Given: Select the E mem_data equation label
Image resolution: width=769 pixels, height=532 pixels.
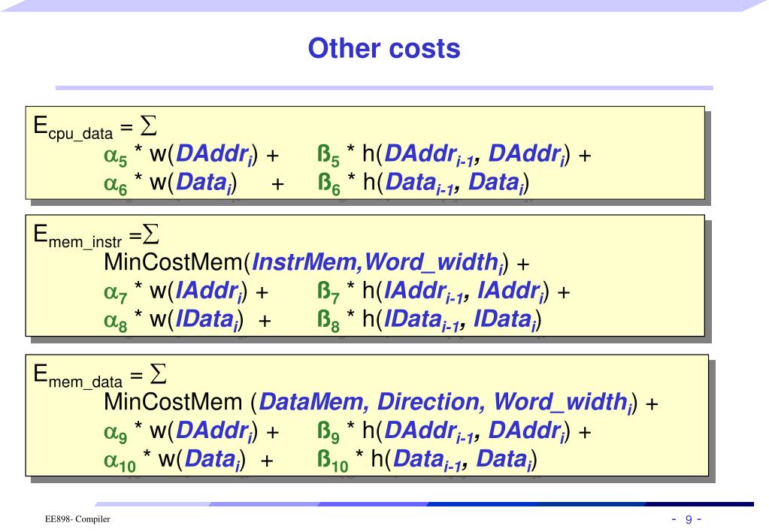Looking at the screenshot, I should pos(77,376).
